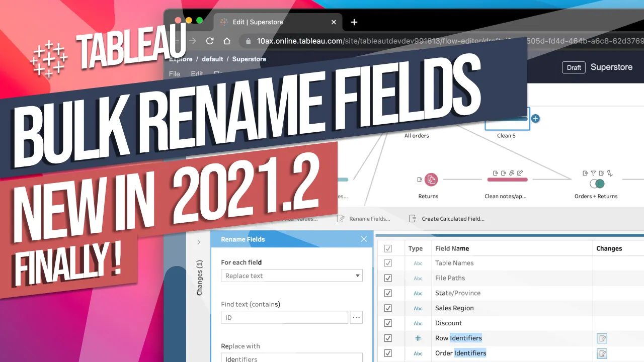Toggle the Table Names checkbox

pos(388,263)
